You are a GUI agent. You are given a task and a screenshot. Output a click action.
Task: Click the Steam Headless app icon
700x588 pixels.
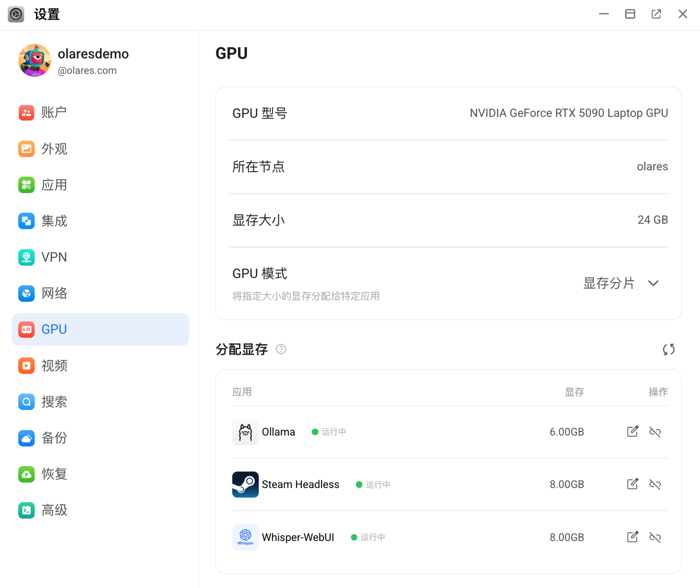(x=246, y=484)
